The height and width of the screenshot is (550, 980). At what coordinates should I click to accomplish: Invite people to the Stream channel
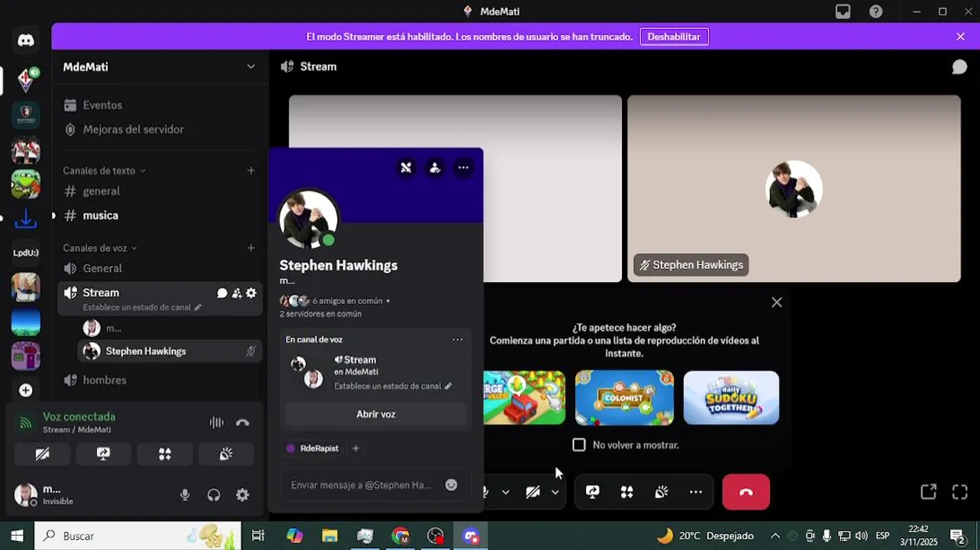point(237,293)
